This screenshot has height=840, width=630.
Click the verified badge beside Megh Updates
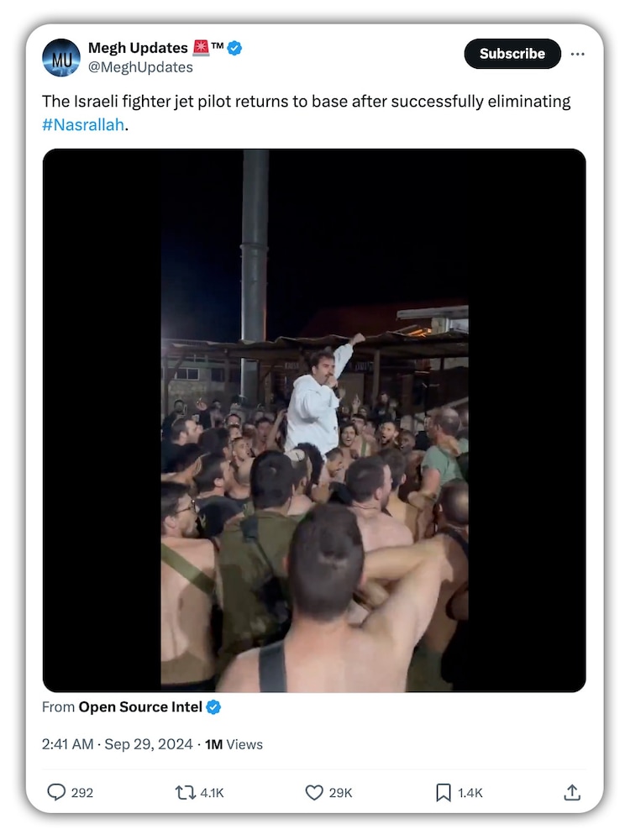click(x=235, y=49)
